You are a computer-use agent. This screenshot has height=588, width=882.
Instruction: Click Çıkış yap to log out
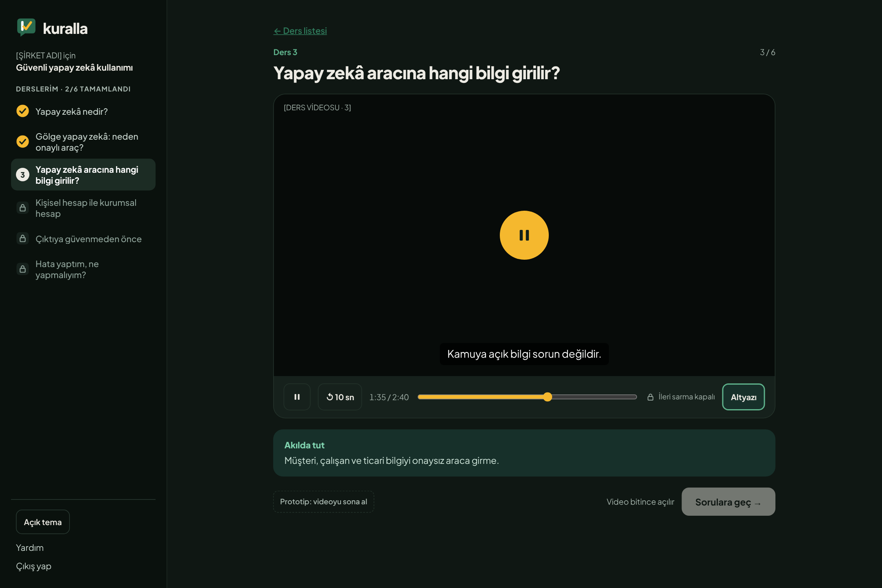[x=33, y=566]
